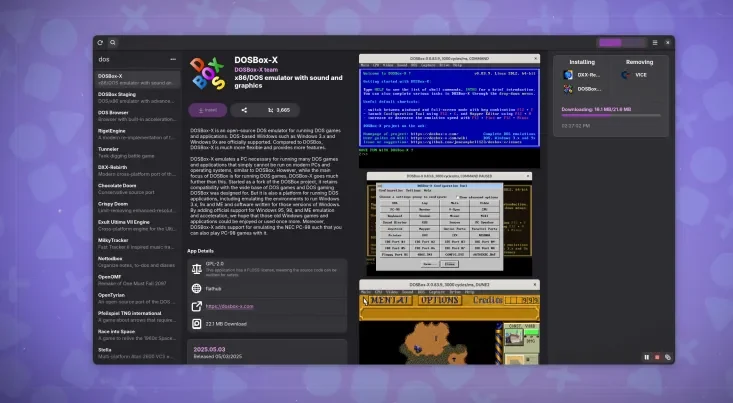
Task: Select DOSBox-X in the results list
Action: [x=137, y=79]
